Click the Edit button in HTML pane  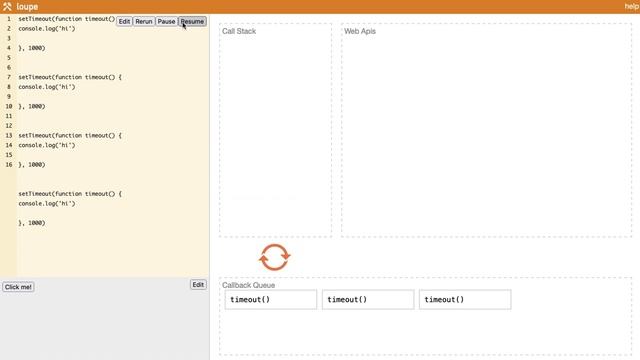click(x=198, y=284)
